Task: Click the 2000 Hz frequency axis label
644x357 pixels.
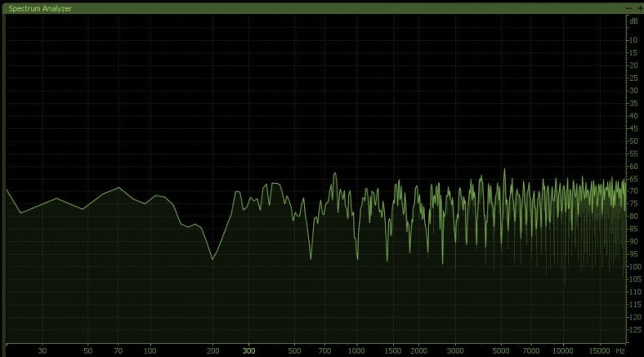Action: [x=419, y=351]
